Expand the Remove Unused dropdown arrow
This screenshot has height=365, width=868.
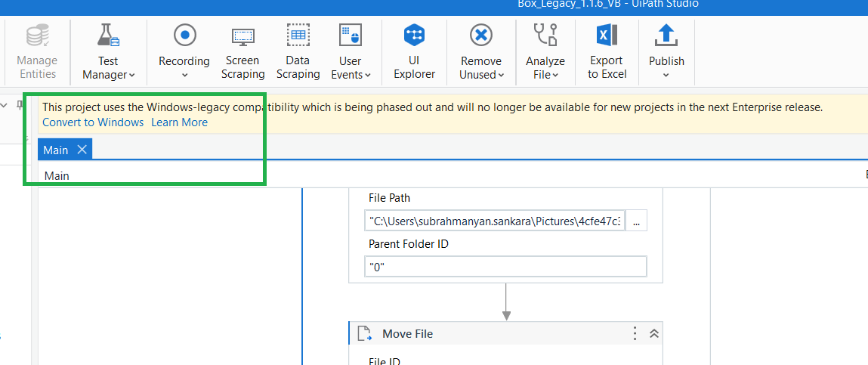[x=501, y=76]
